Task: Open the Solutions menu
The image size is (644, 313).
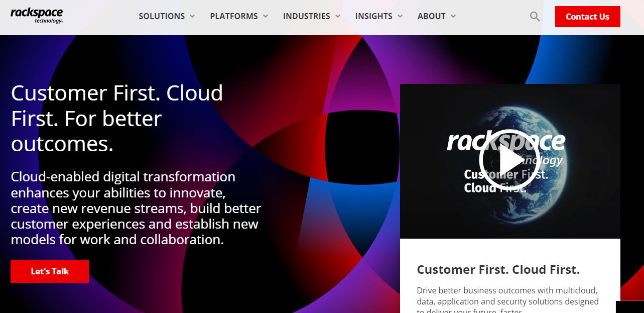Action: coord(162,16)
